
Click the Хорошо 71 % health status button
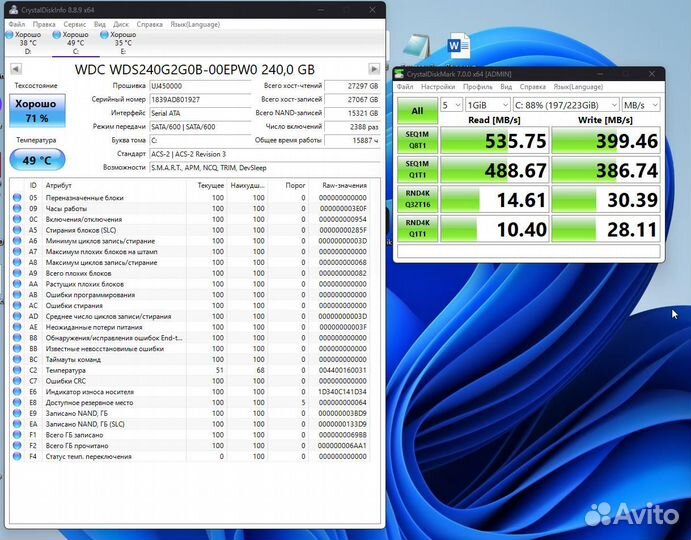[37, 110]
